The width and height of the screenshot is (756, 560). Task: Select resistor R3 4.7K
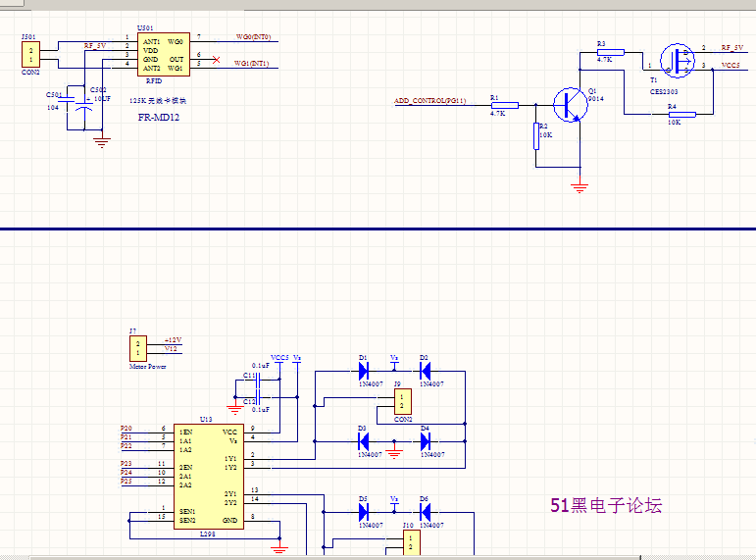(x=611, y=52)
